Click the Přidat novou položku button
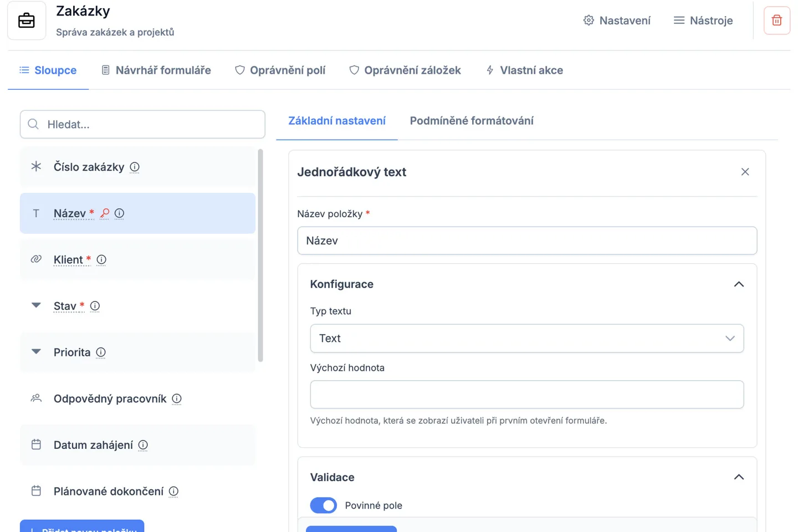 [81, 529]
